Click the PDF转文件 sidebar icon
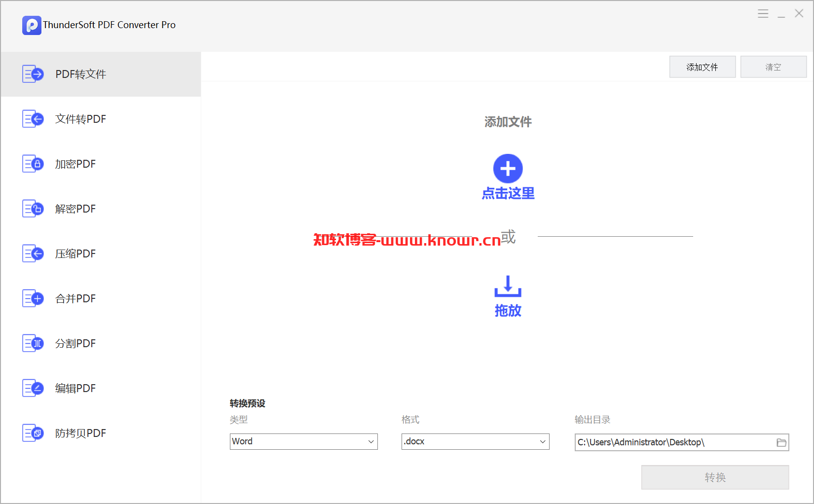 [33, 74]
